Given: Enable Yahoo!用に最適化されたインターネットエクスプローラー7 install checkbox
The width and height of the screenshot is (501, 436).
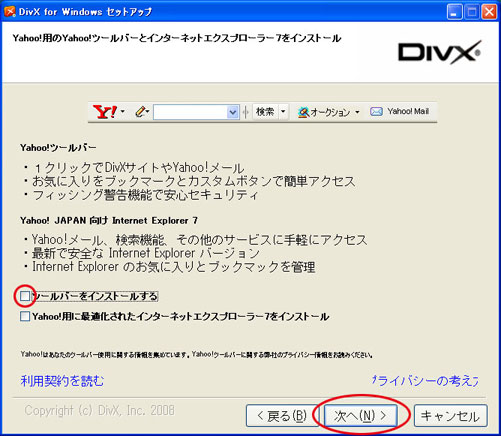Looking at the screenshot, I should click(x=25, y=316).
